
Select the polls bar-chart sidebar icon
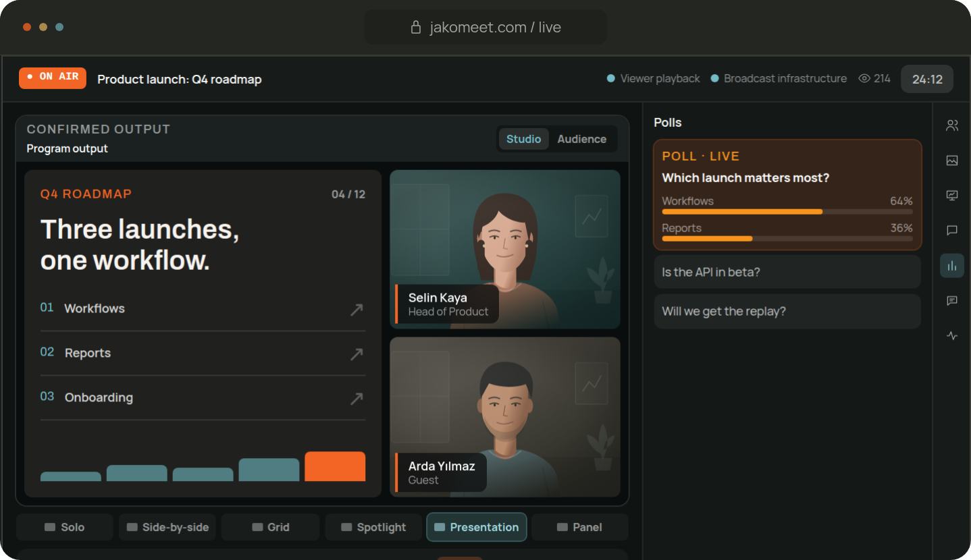[952, 266]
